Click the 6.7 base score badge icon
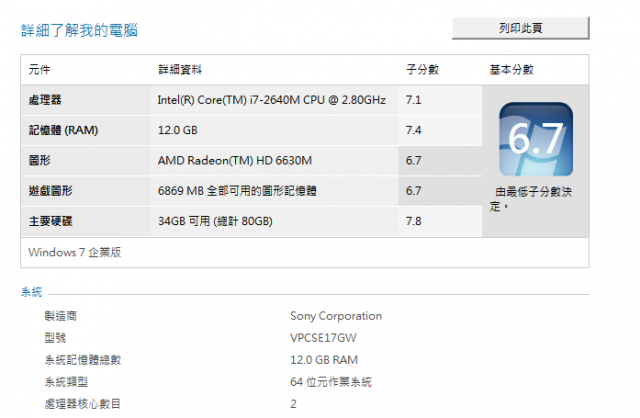640x418 pixels. click(x=536, y=139)
